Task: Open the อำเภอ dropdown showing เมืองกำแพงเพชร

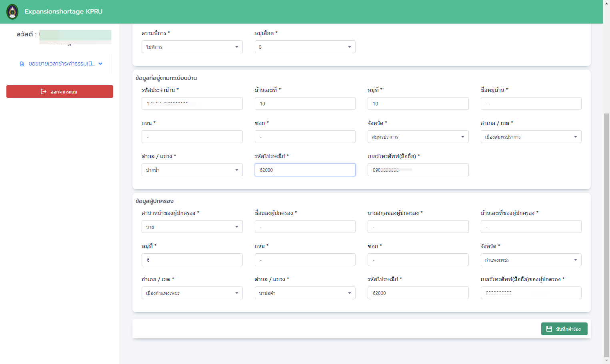Action: pyautogui.click(x=192, y=293)
